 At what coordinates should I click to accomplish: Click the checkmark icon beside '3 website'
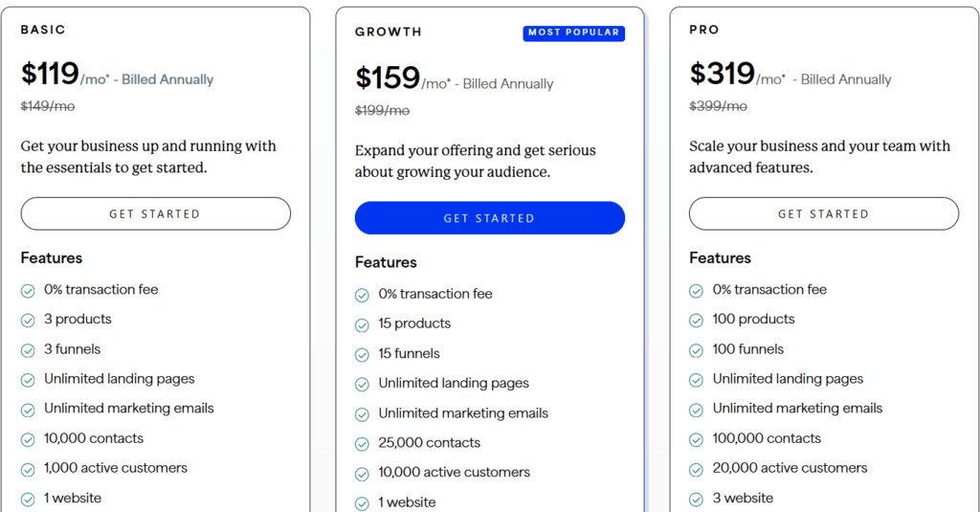point(697,500)
